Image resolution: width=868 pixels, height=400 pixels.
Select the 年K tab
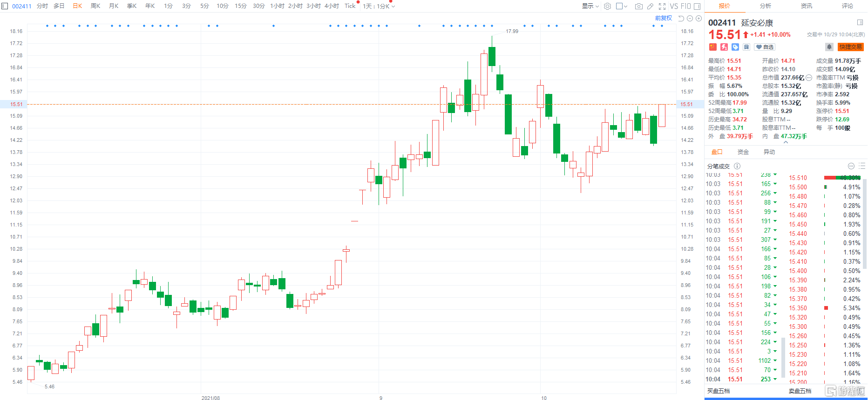[150, 6]
